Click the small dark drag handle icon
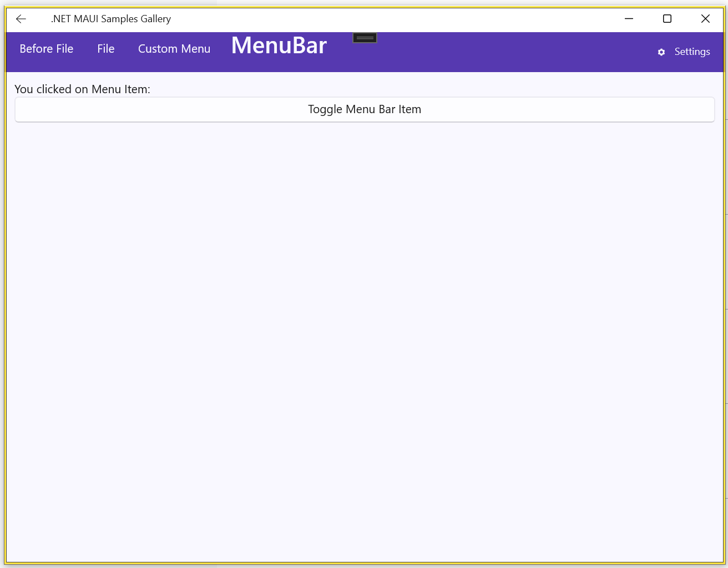 (365, 38)
